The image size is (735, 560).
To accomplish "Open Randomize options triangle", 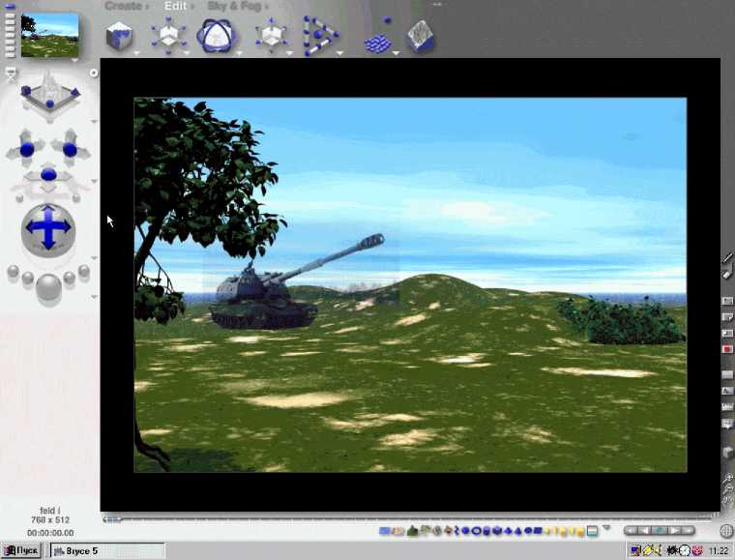I will pyautogui.click(x=397, y=53).
